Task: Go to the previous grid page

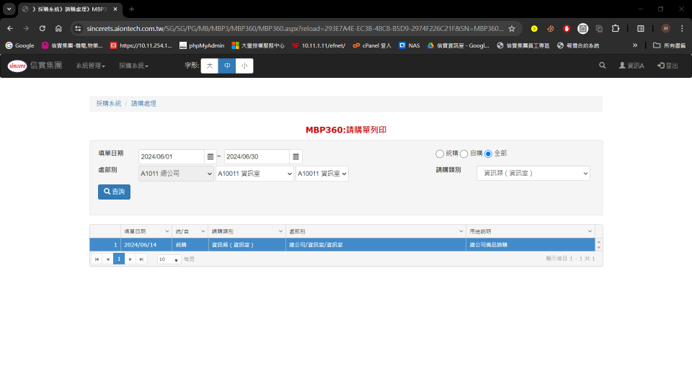Action: 108,259
